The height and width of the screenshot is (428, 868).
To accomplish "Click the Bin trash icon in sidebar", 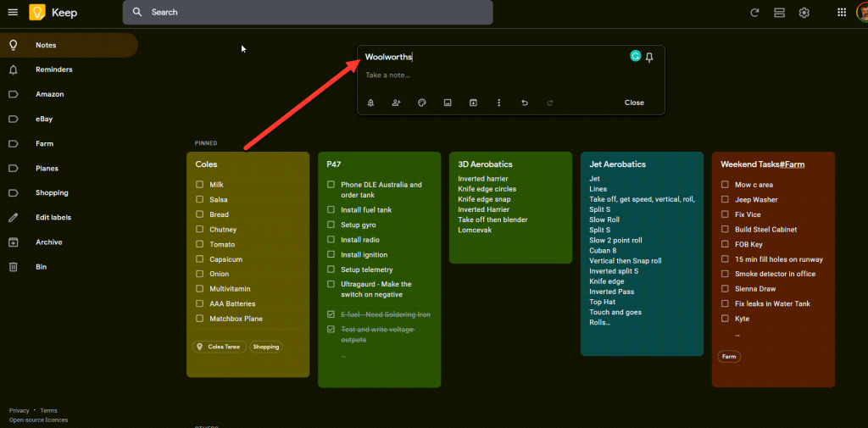I will (14, 267).
